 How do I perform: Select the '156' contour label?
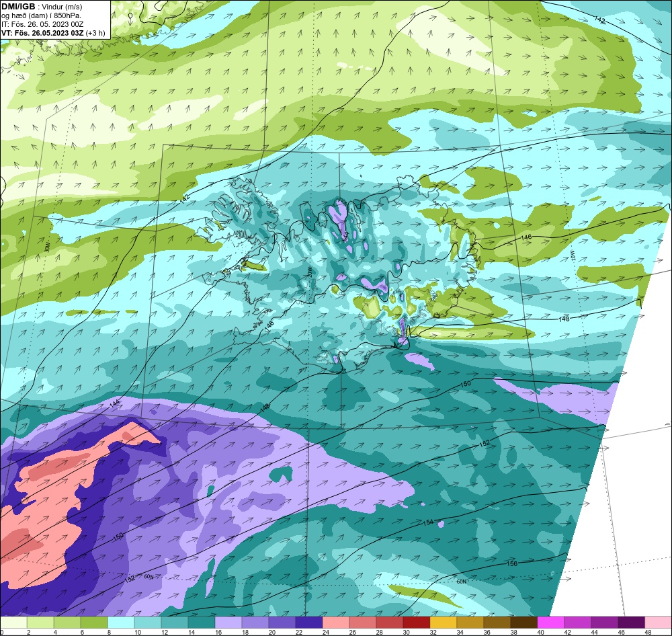tap(511, 563)
